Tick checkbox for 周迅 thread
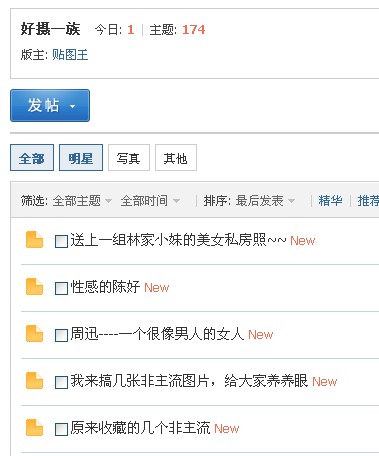Viewport: 379px width, 456px height. (x=61, y=335)
